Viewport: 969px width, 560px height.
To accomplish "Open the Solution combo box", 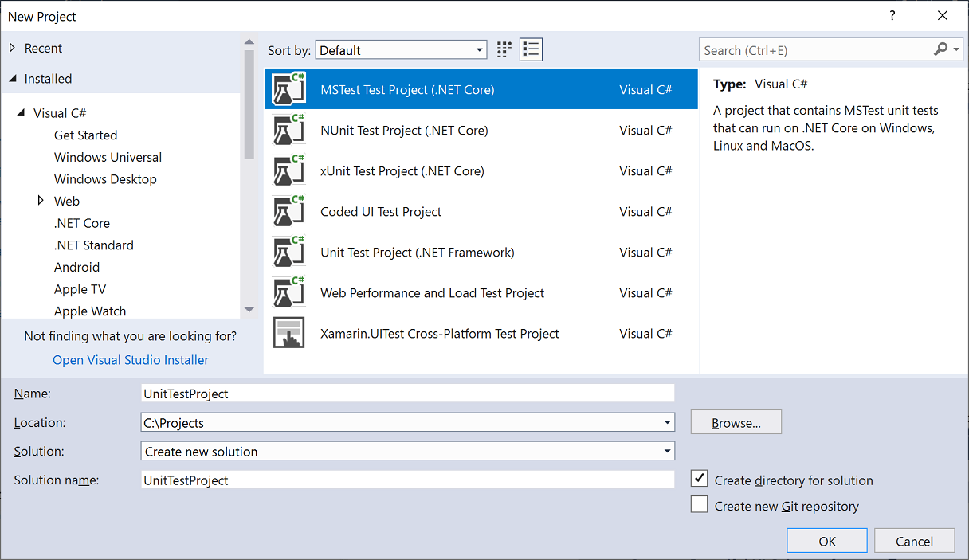I will tap(407, 451).
